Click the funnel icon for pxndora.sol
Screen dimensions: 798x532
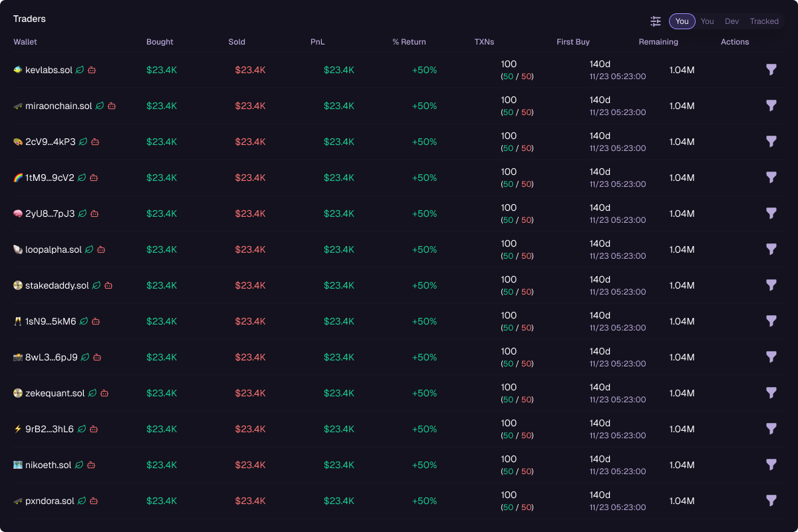[771, 501]
